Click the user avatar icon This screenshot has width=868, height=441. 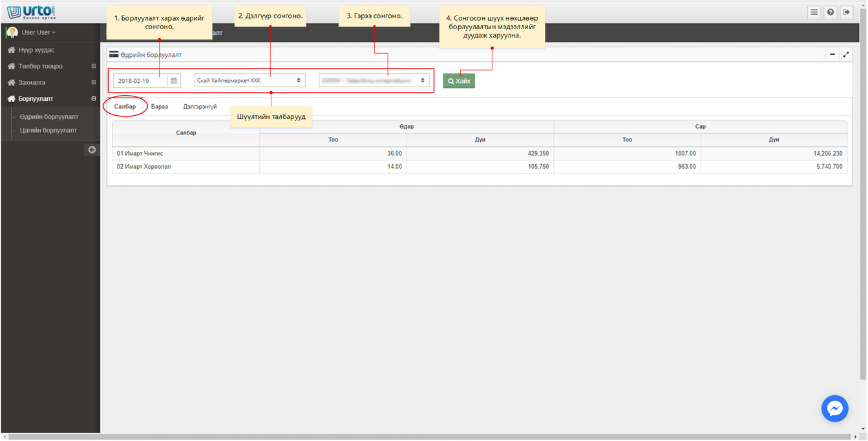tap(12, 32)
